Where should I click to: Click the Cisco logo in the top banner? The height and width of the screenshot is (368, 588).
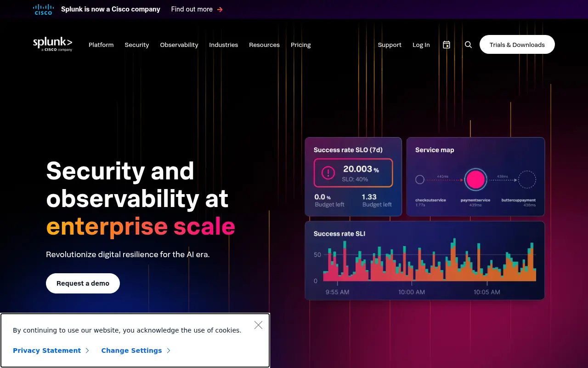click(x=43, y=9)
